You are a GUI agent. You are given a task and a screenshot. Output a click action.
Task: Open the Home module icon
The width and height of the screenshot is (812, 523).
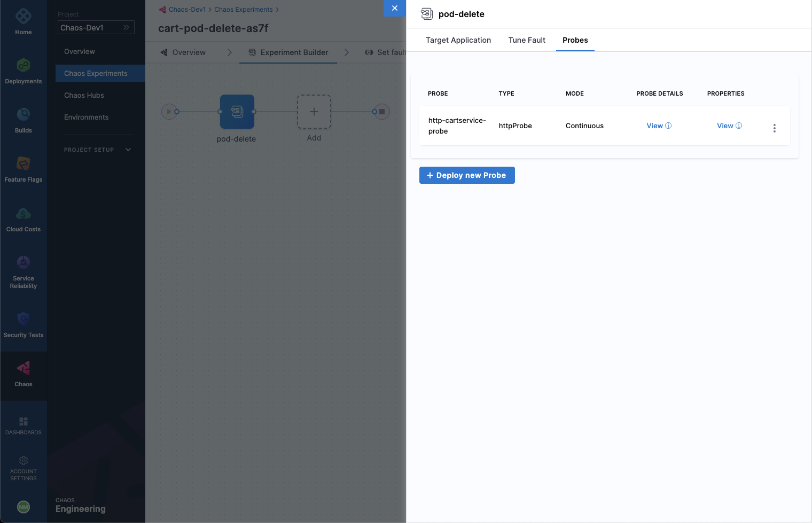coord(24,17)
